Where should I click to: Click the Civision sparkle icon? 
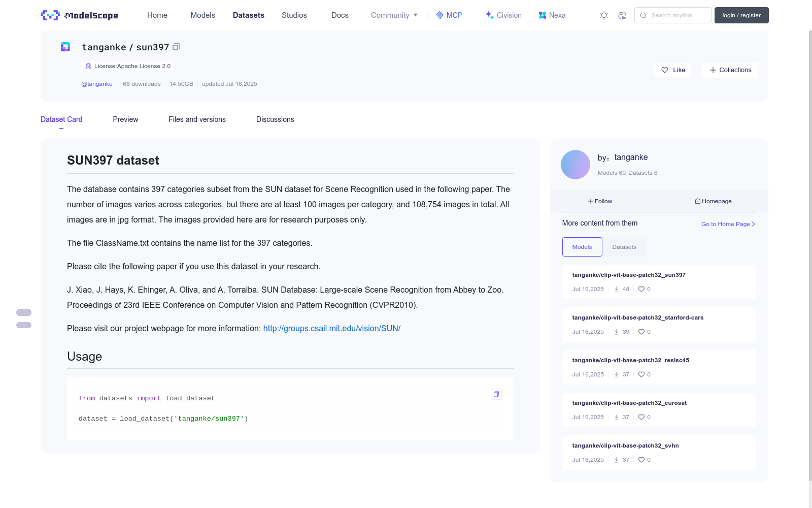(x=489, y=15)
